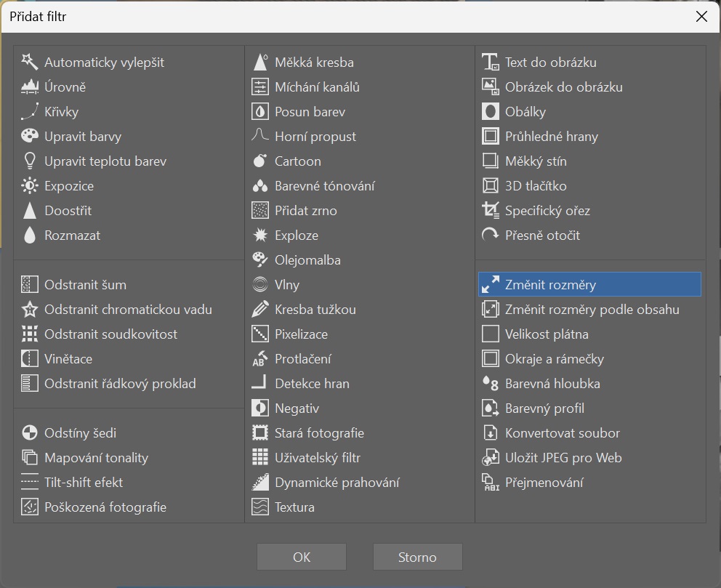Confirm with the OK button
The width and height of the screenshot is (721, 588).
pyautogui.click(x=302, y=557)
